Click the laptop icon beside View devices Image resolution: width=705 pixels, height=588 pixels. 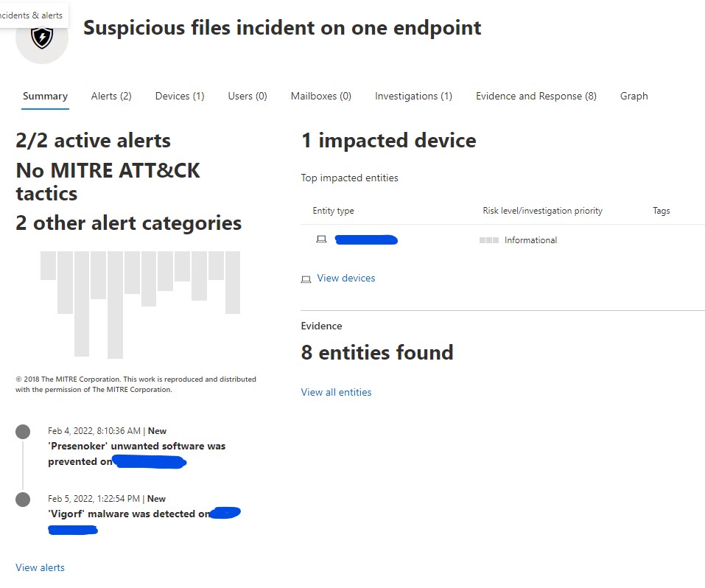[306, 279]
